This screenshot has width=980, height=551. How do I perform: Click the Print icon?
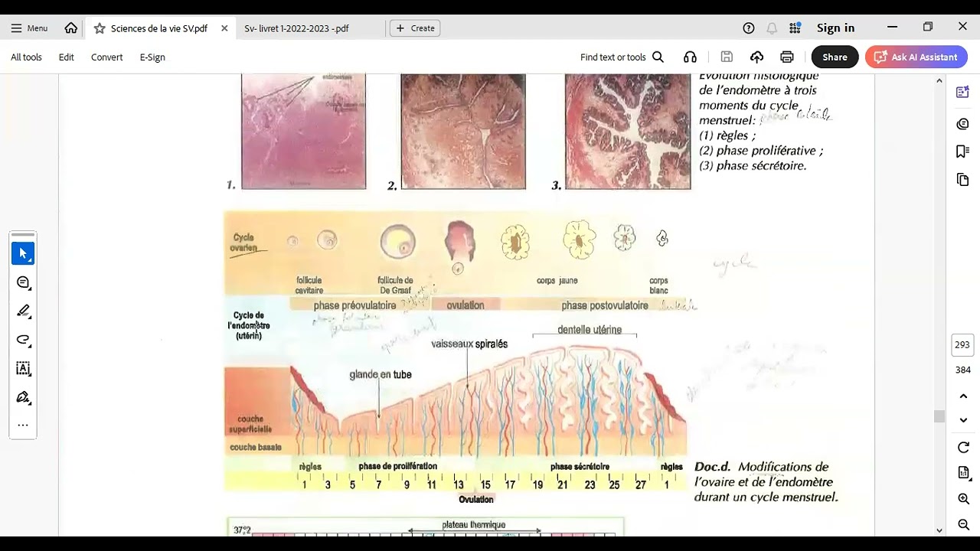786,57
